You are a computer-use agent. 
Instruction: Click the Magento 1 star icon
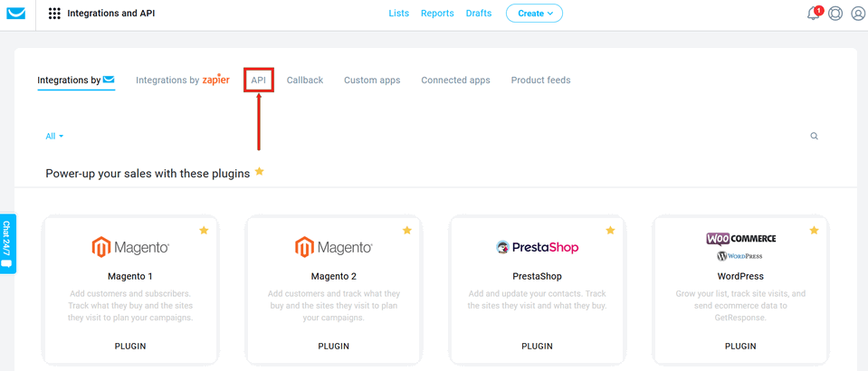click(204, 231)
